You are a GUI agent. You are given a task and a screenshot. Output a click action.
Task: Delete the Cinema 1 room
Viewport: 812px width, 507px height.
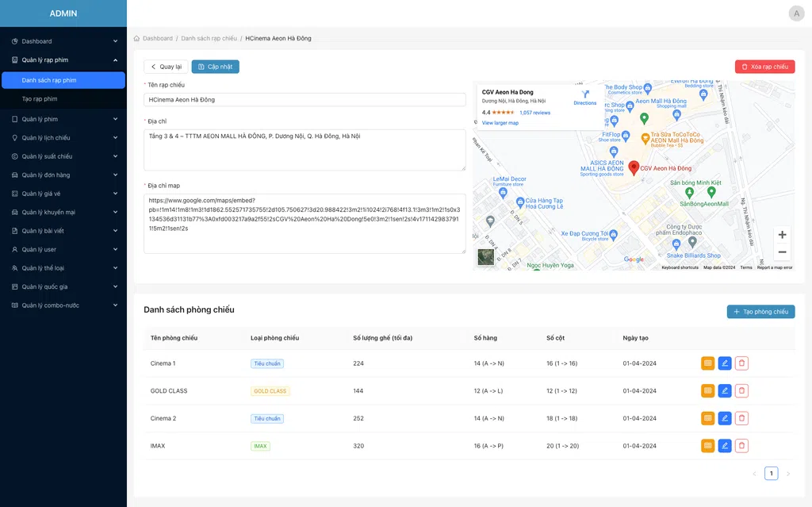tap(741, 363)
